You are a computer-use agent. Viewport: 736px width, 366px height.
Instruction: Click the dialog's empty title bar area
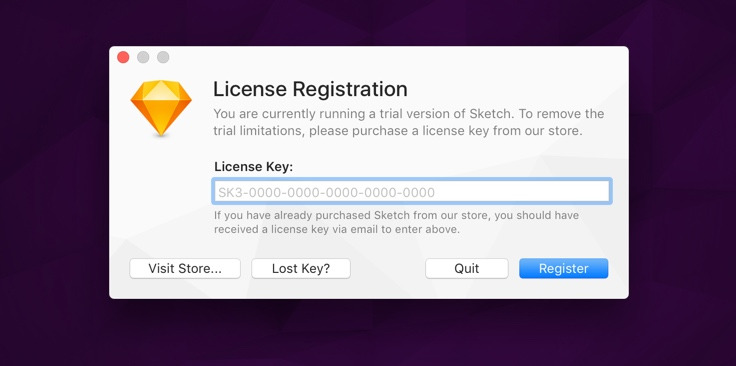tap(376, 57)
